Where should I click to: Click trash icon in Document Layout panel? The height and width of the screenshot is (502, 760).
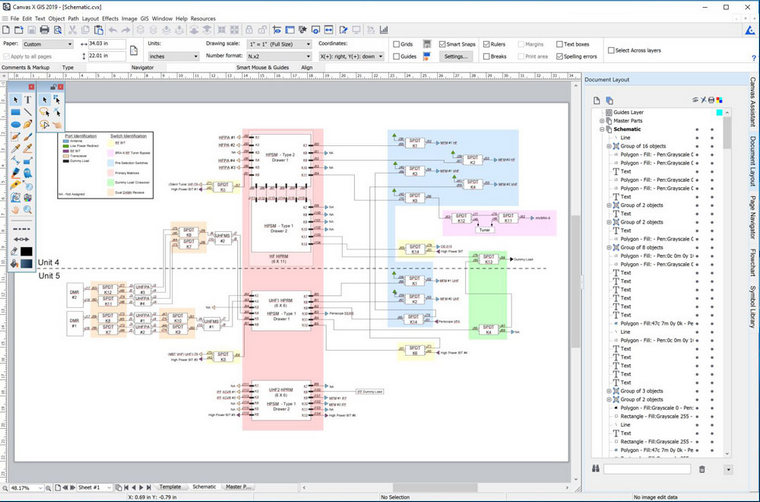point(701,469)
